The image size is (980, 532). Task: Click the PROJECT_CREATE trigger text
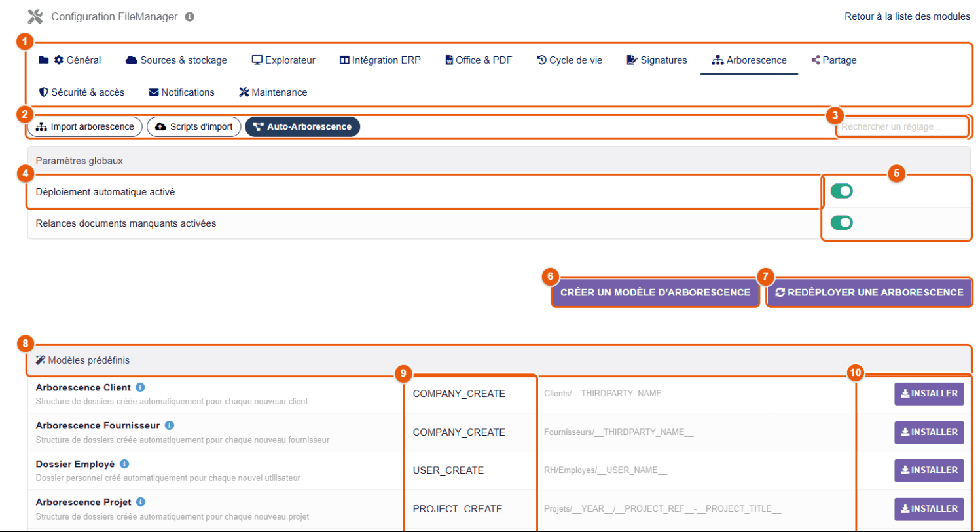(458, 509)
